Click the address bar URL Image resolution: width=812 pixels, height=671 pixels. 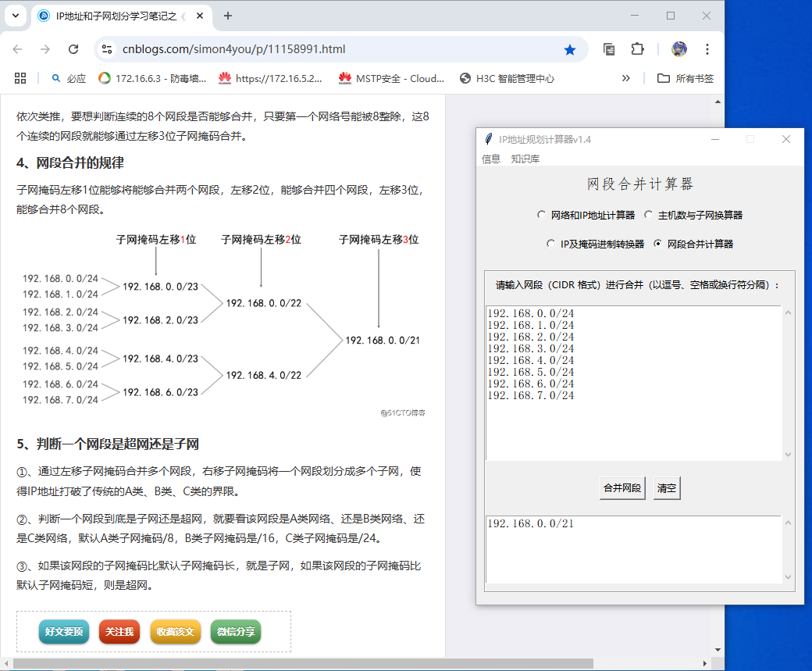click(233, 49)
